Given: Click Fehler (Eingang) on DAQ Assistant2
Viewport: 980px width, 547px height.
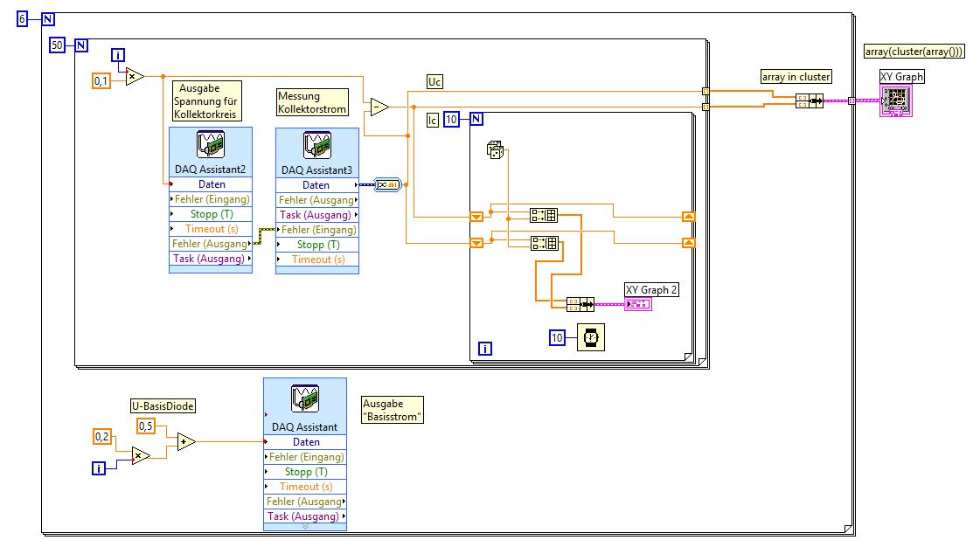Looking at the screenshot, I should (x=211, y=199).
